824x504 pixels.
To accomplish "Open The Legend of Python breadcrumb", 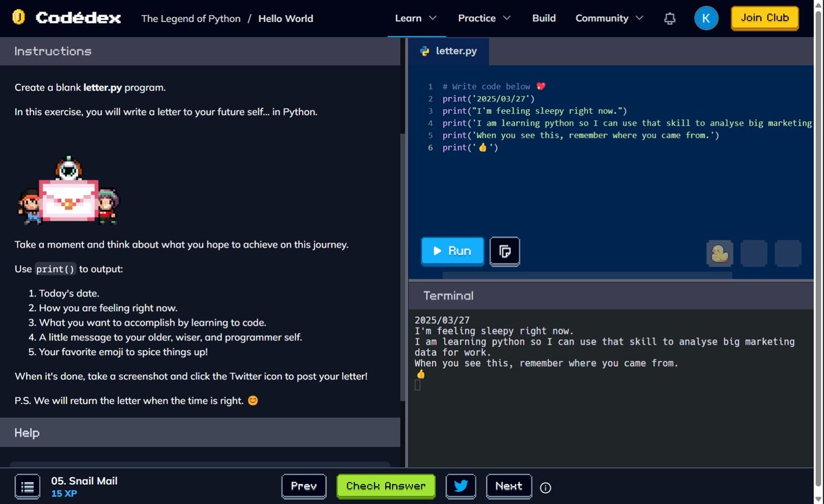I will 191,19.
